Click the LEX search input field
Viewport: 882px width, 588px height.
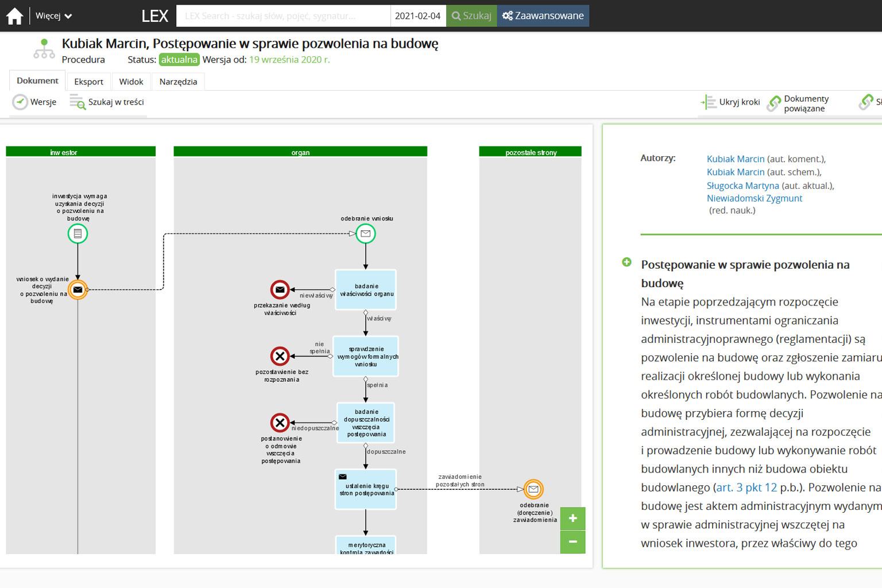[283, 16]
